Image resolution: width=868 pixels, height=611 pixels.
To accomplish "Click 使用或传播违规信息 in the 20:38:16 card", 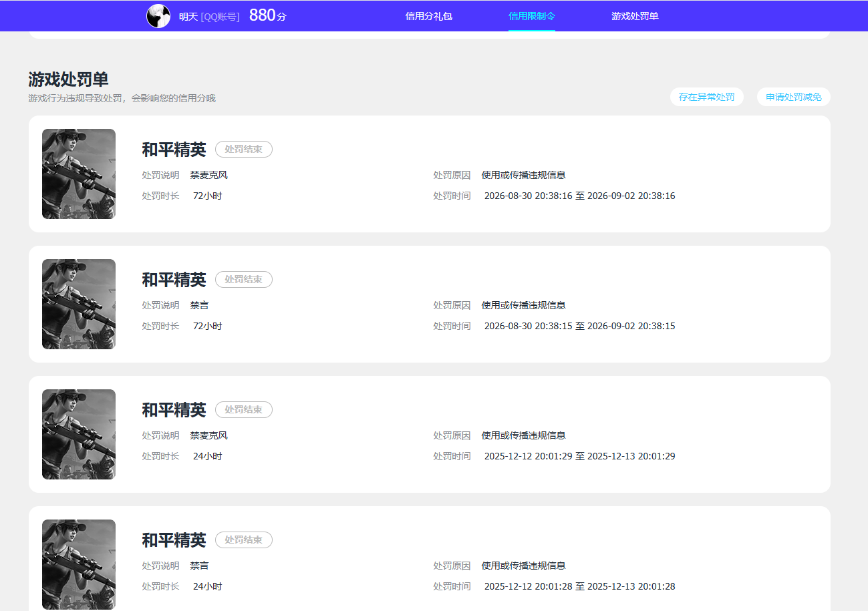I will coord(524,175).
